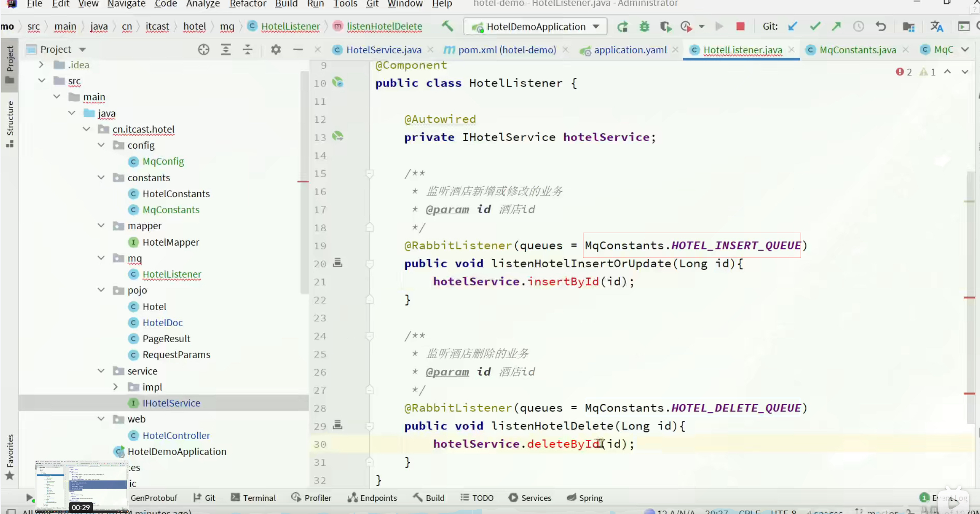Image resolution: width=980 pixels, height=514 pixels.
Task: Click the Debug bug icon in the toolbar
Action: click(x=644, y=26)
